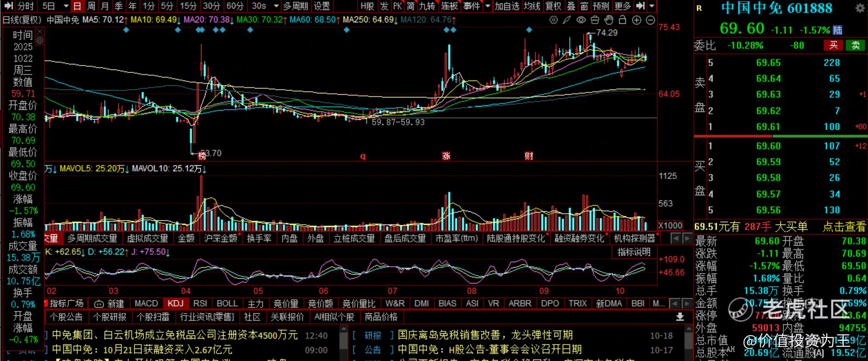Click the 陆 stock connect badge

[x=838, y=30]
